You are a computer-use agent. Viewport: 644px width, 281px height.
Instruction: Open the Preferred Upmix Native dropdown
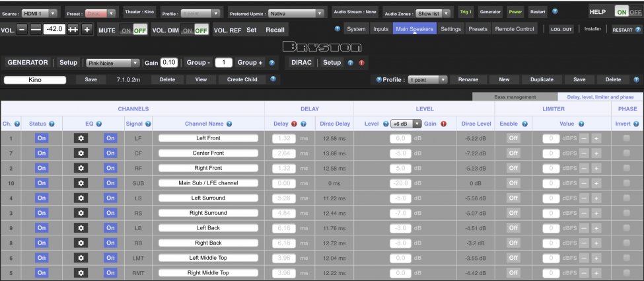coord(297,14)
